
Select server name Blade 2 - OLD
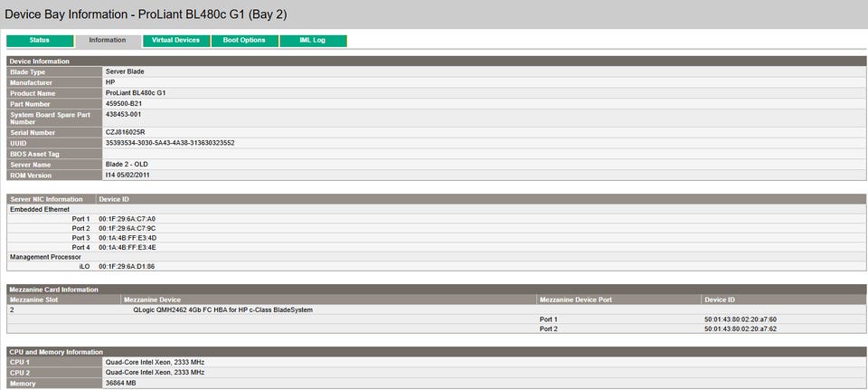click(x=127, y=165)
